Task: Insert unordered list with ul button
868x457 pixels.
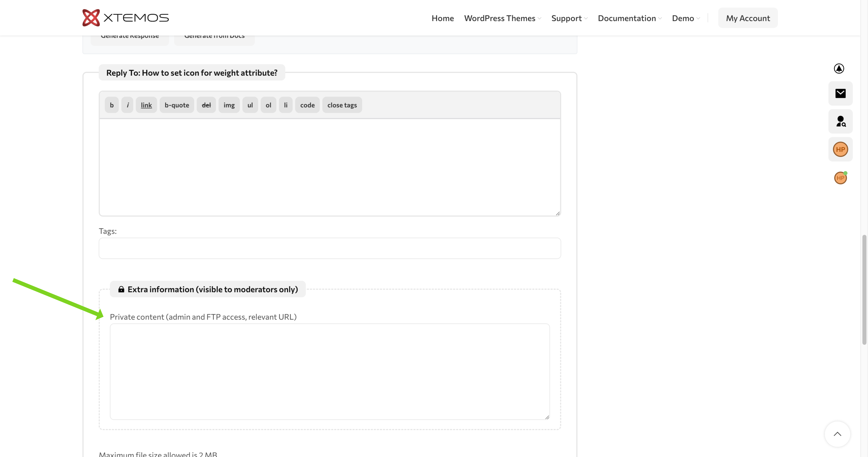Action: tap(250, 105)
